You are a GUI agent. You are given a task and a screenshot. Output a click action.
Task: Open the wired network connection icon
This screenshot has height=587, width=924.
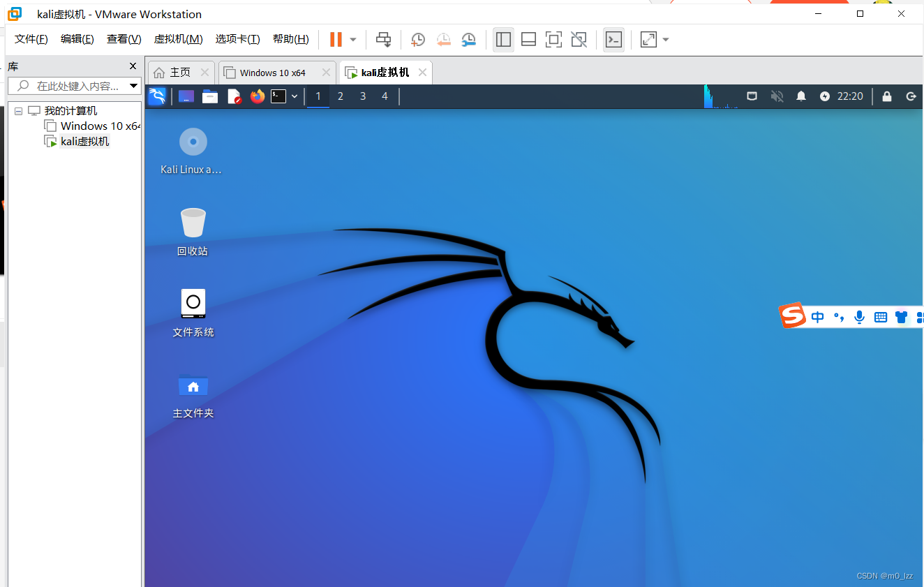(x=752, y=96)
